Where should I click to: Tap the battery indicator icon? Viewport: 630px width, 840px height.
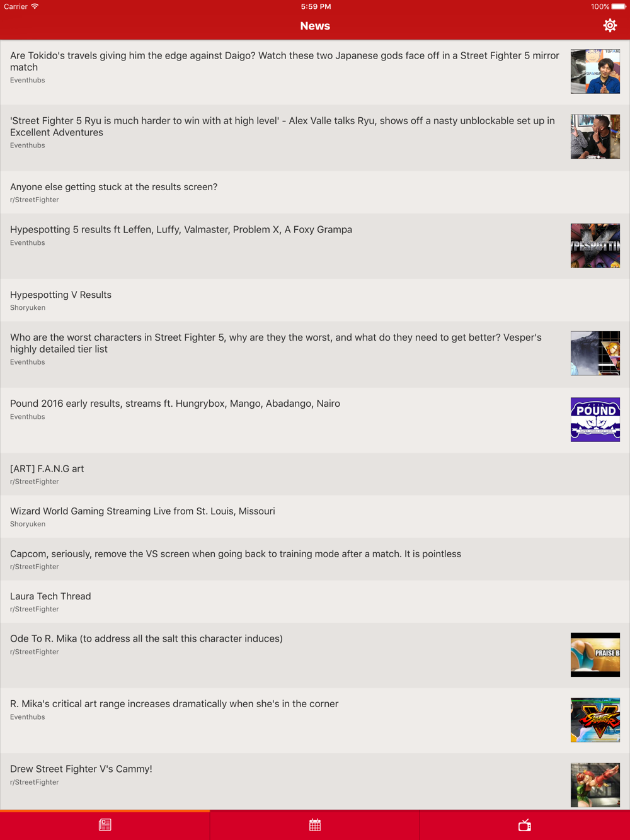(x=619, y=6)
